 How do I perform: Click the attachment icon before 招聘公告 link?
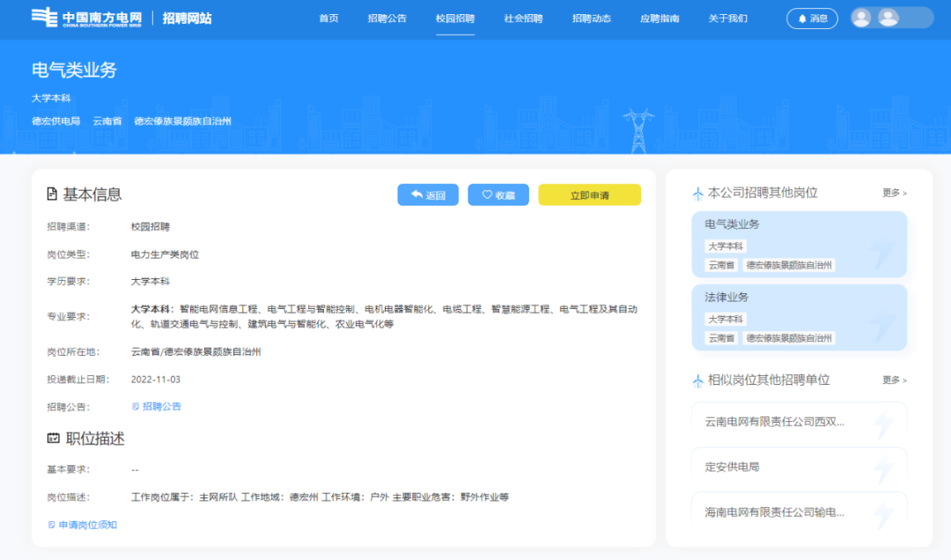(x=136, y=407)
